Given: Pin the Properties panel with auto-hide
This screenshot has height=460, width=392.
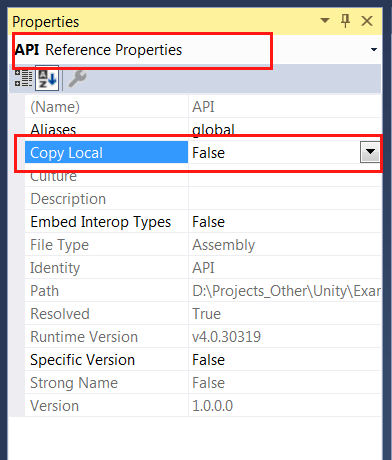Looking at the screenshot, I should (x=346, y=21).
